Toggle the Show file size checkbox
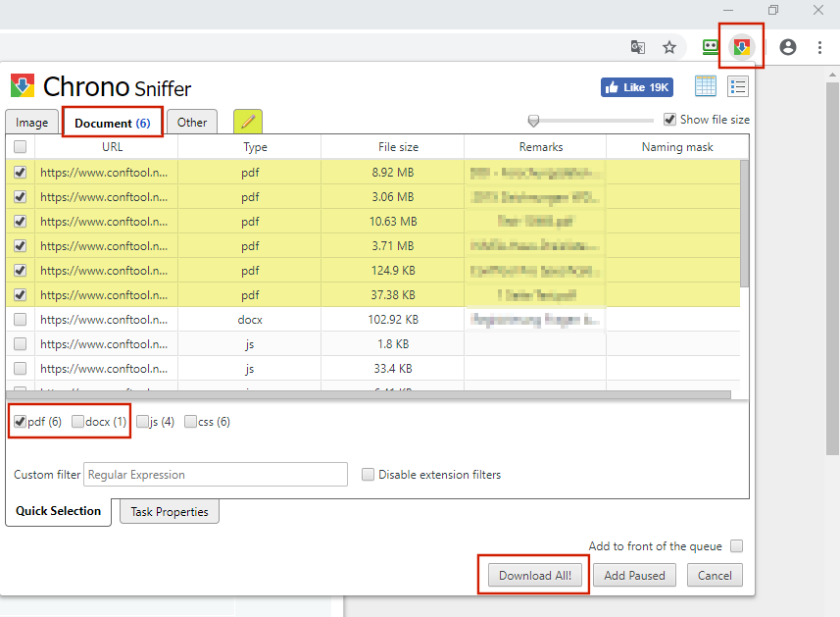840x617 pixels. point(669,119)
